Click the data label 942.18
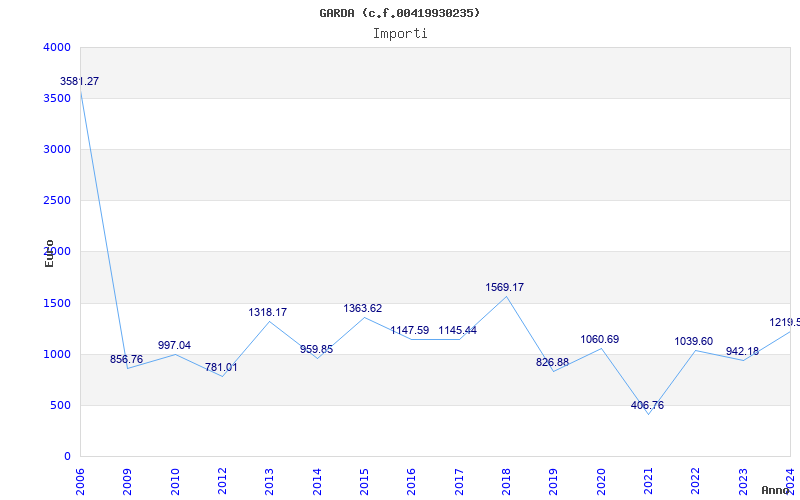The image size is (800, 500). tap(742, 352)
